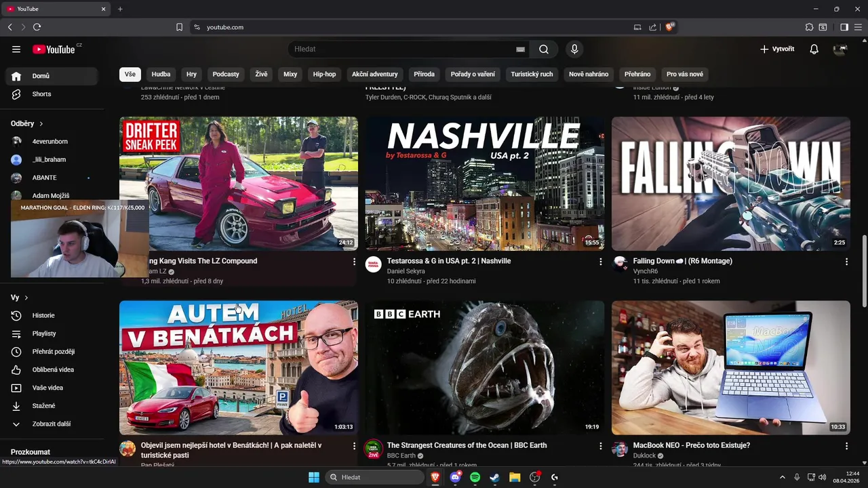Viewport: 868px width, 488px height.
Task: Open the account avatar menu
Action: (840, 49)
